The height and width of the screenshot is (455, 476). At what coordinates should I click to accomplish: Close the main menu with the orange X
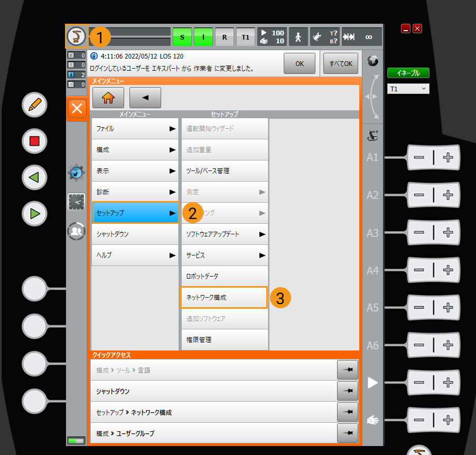pyautogui.click(x=77, y=108)
